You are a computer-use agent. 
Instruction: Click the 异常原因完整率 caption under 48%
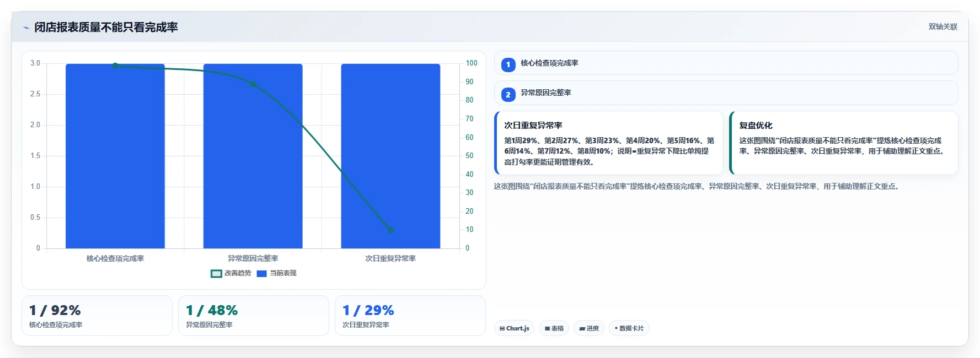[209, 325]
